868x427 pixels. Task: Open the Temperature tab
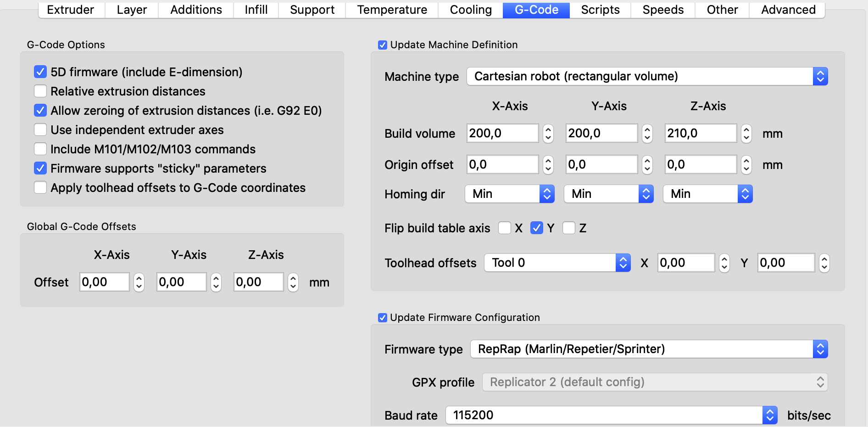point(392,10)
